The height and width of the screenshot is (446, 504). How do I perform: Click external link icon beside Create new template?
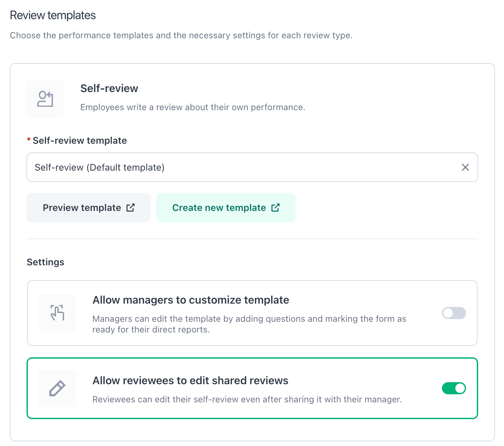275,208
